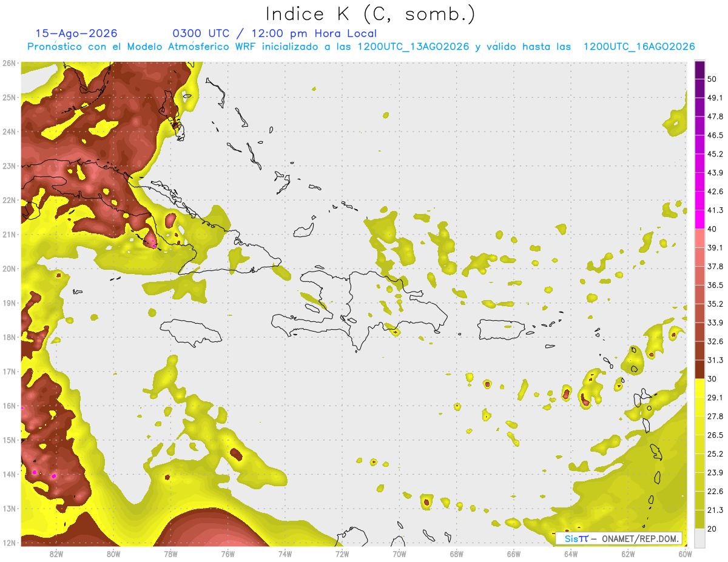Click the "76W" longitude axis label
This screenshot has height=562, width=728.
[x=227, y=554]
